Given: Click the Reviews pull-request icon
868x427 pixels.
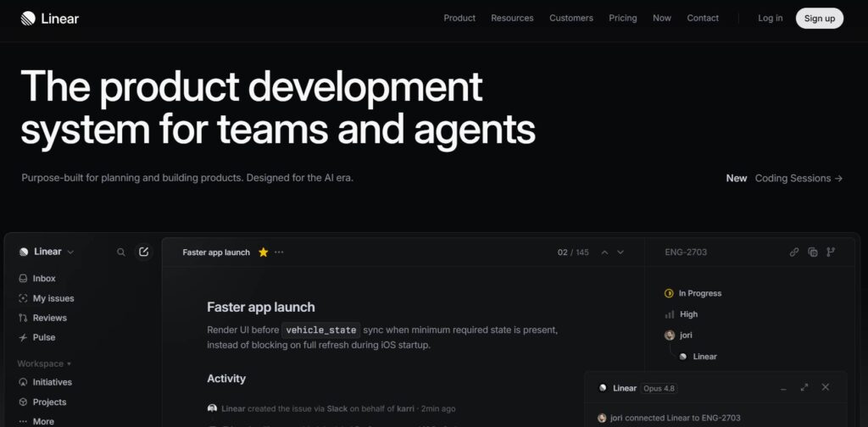Looking at the screenshot, I should click(23, 318).
